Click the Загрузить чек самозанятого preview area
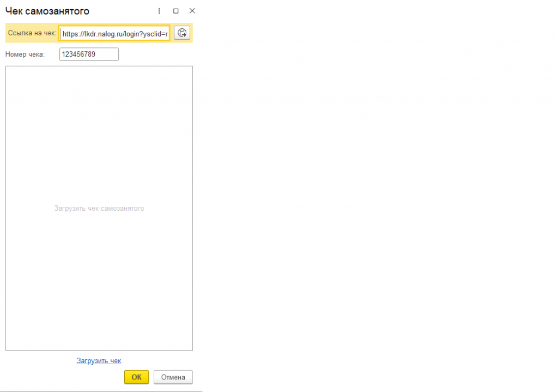The height and width of the screenshot is (392, 558). pyautogui.click(x=99, y=208)
